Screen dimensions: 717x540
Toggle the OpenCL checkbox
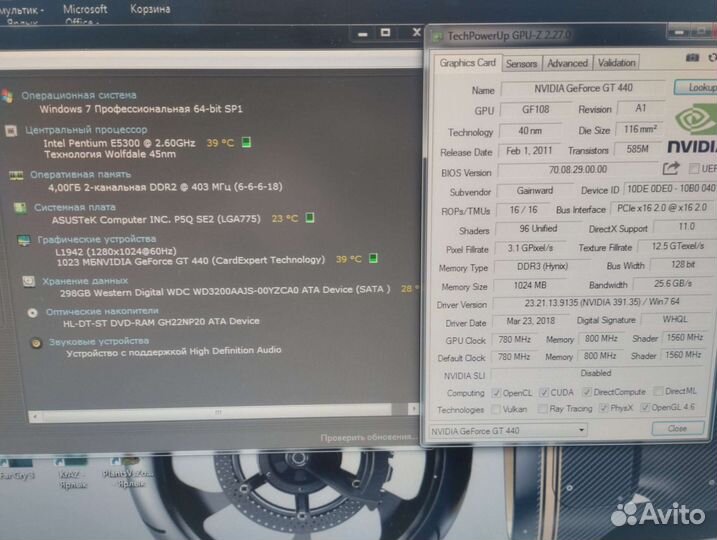pyautogui.click(x=496, y=393)
